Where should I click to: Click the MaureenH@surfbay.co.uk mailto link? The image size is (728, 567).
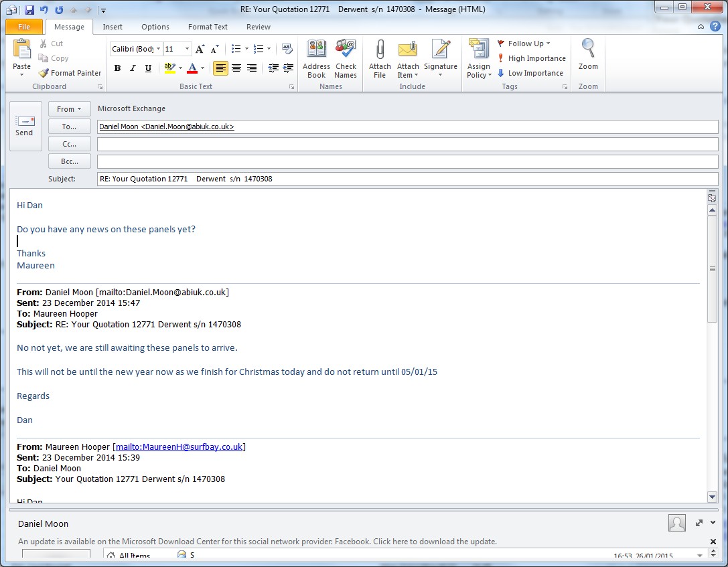pyautogui.click(x=179, y=447)
